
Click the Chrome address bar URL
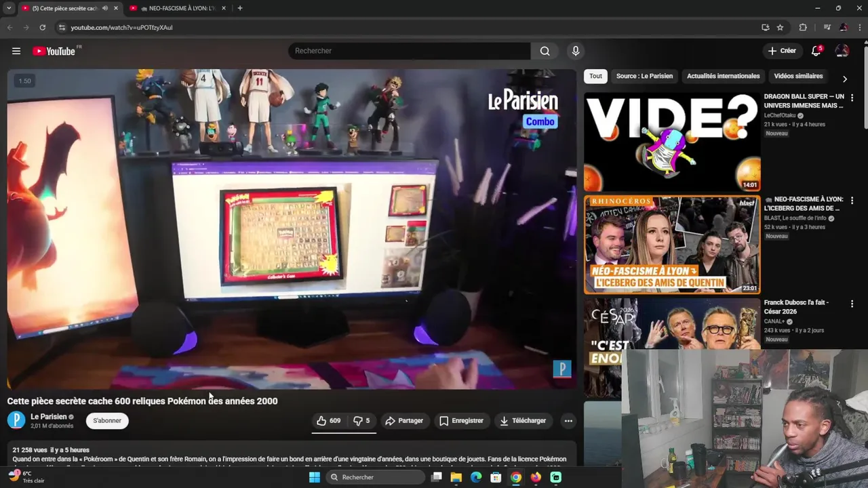point(122,27)
